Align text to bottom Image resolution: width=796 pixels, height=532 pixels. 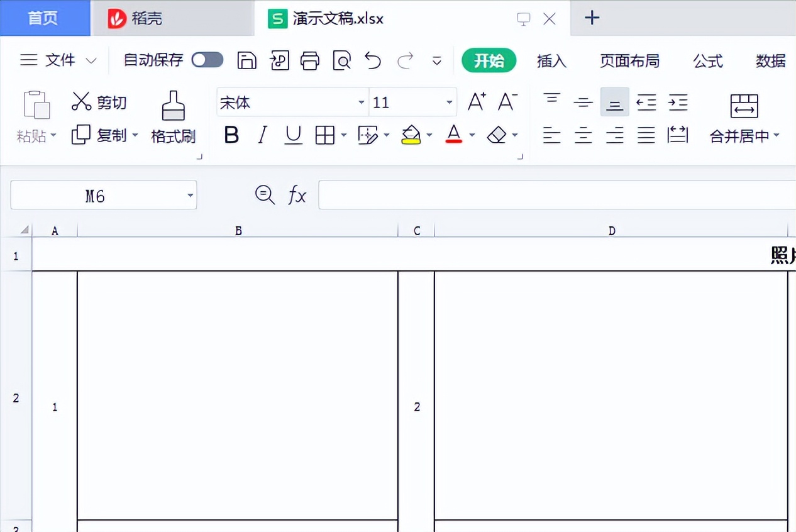point(615,102)
